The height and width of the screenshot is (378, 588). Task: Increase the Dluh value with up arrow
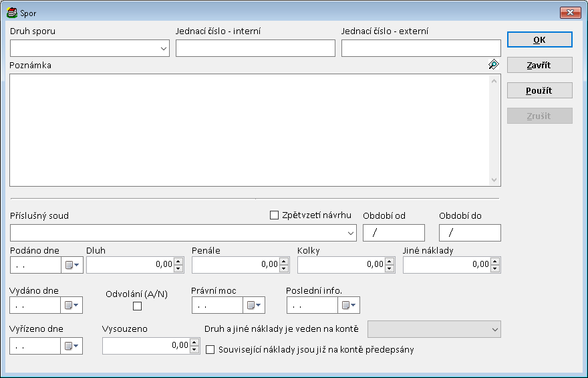point(178,262)
